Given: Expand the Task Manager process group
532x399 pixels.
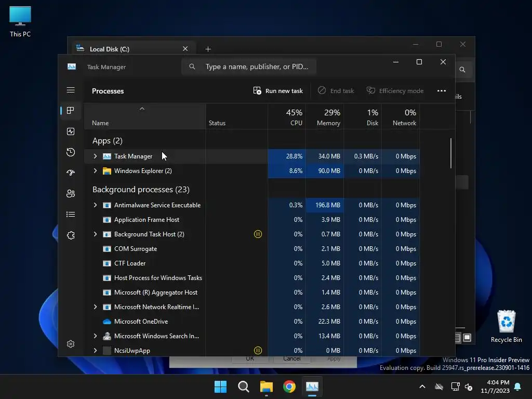Looking at the screenshot, I should click(x=96, y=156).
